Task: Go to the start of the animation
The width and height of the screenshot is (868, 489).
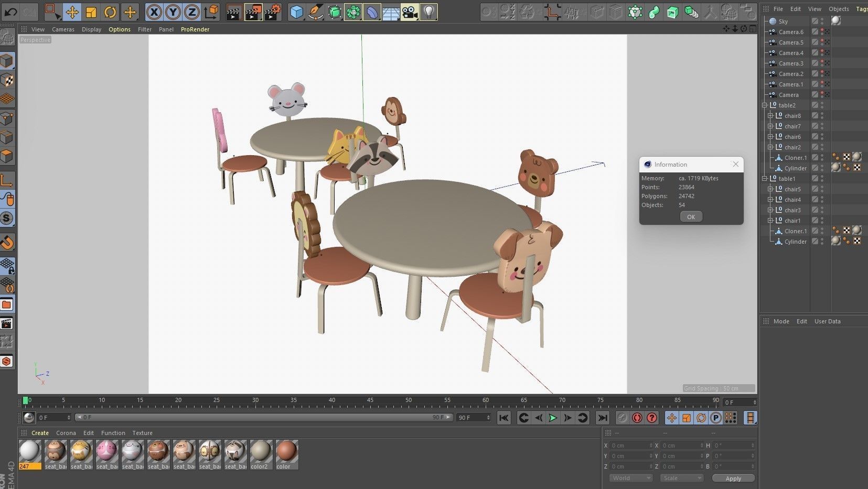Action: [503, 418]
